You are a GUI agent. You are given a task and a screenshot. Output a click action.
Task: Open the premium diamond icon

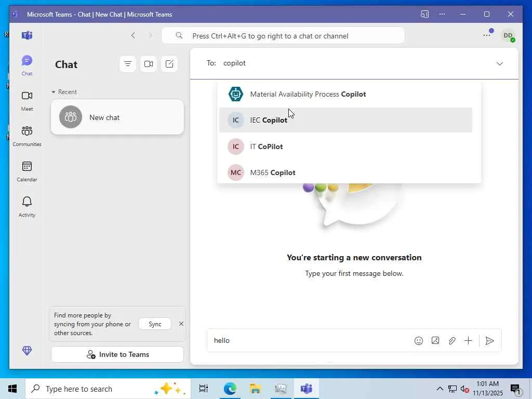(x=27, y=351)
